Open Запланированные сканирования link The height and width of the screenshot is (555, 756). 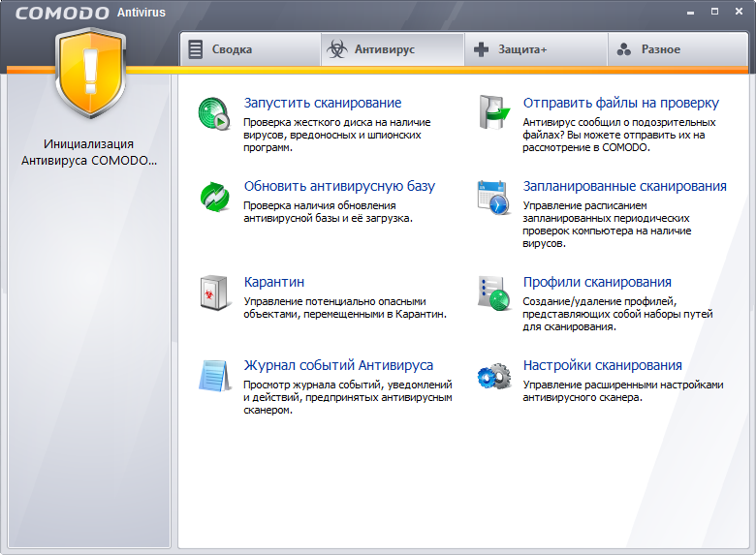[625, 186]
